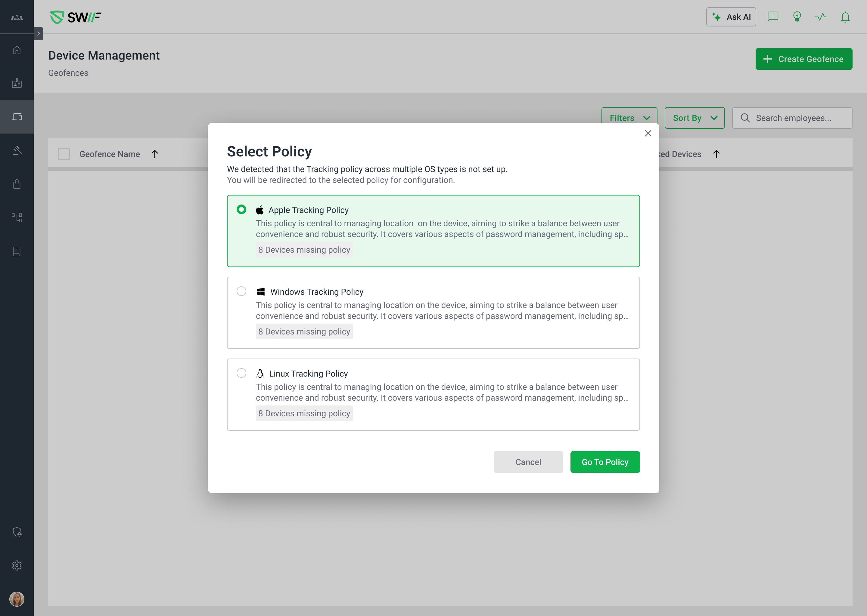The height and width of the screenshot is (616, 867).
Task: Open the settings gear in sidebar
Action: point(17,565)
